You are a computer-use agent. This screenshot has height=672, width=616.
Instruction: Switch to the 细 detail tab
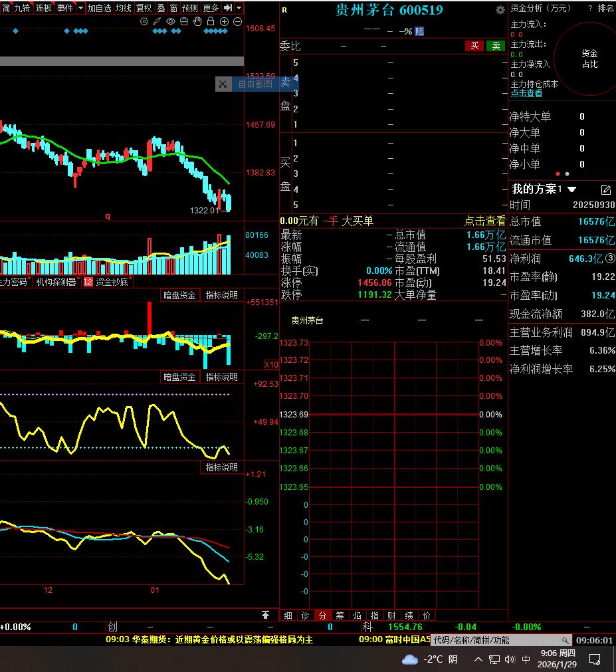[288, 616]
